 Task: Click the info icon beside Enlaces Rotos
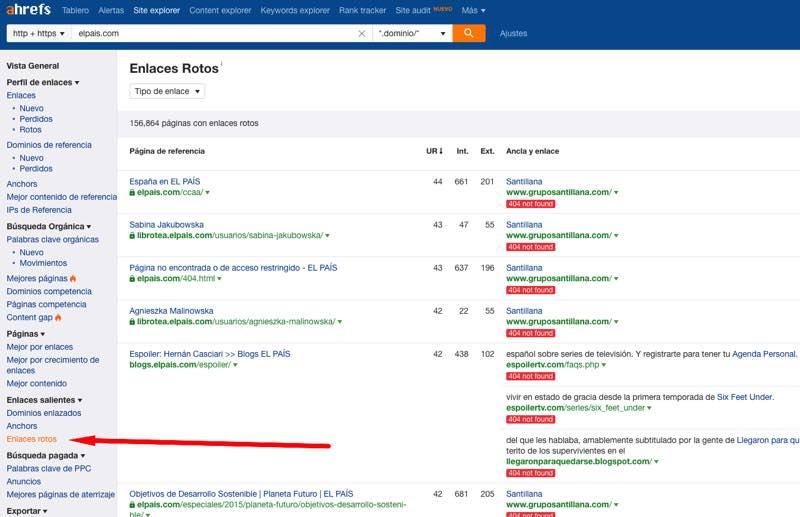click(221, 63)
